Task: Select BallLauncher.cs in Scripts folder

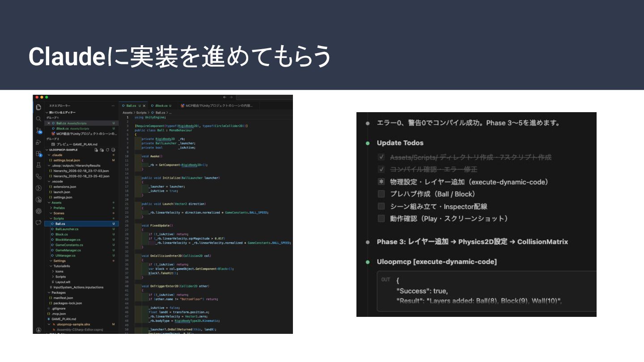Action: (81, 229)
